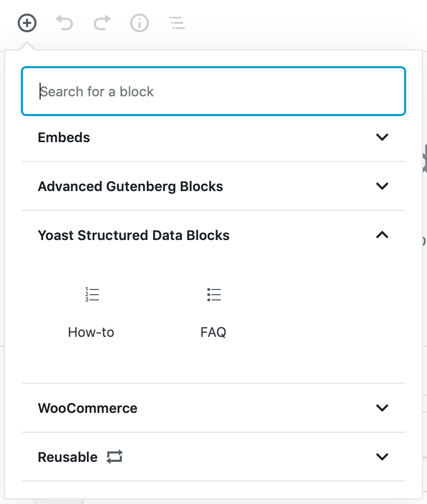
Task: Expand the Embeds section chevron
Action: point(382,137)
